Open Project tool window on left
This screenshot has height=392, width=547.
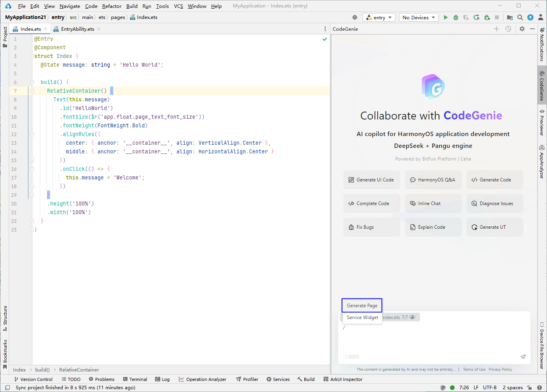5,37
